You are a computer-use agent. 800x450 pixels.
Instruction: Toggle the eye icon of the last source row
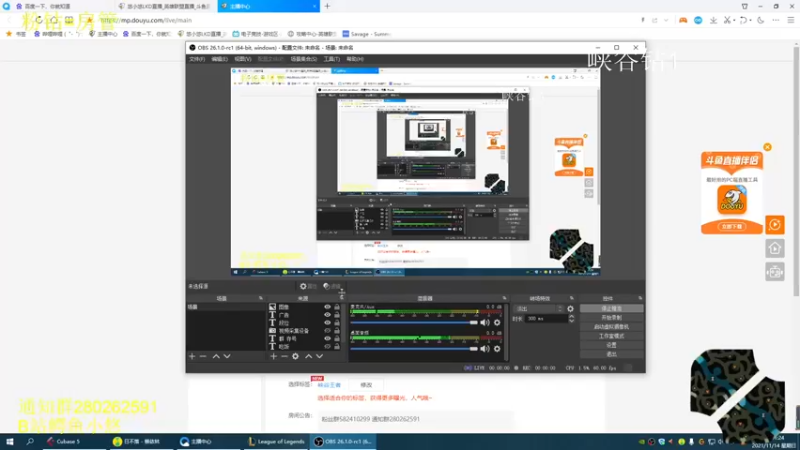pyautogui.click(x=327, y=346)
